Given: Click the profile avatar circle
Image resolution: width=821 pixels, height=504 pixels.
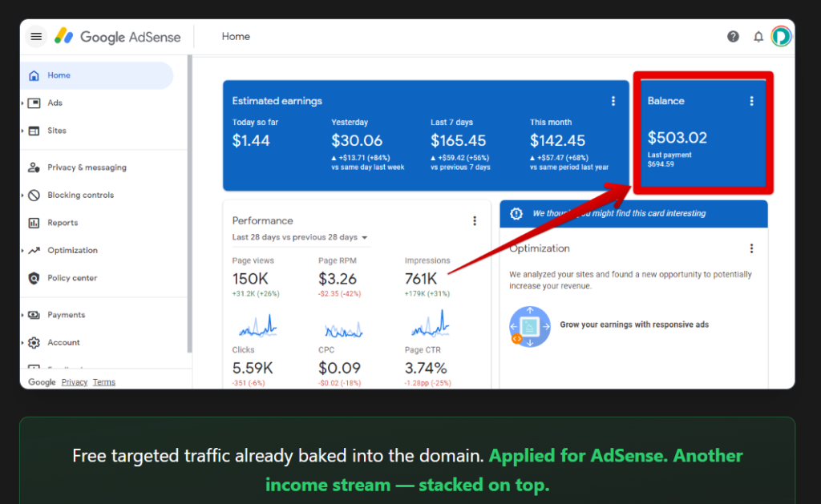Looking at the screenshot, I should tap(781, 36).
